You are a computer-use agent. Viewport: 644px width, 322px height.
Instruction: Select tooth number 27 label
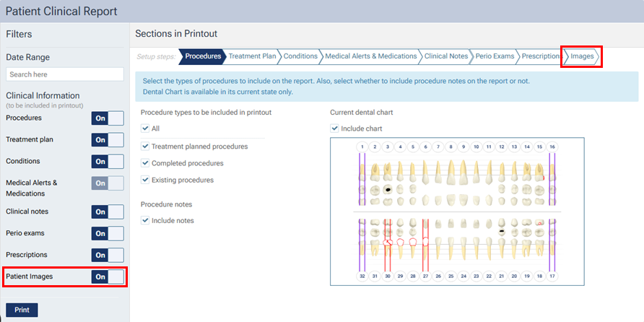click(425, 276)
